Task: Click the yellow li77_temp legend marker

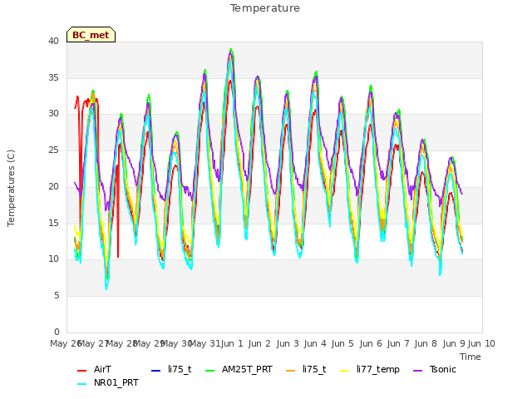Action: [345, 371]
